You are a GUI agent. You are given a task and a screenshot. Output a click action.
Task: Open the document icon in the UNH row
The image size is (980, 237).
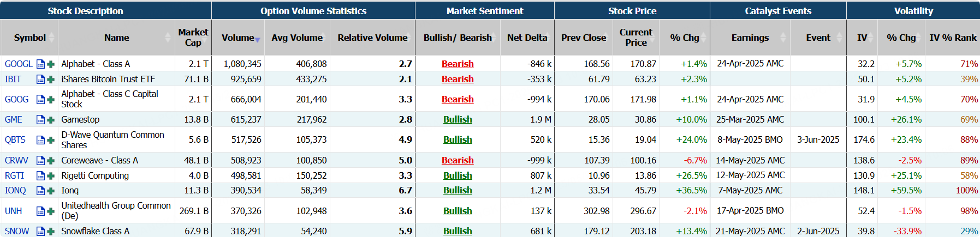point(40,211)
